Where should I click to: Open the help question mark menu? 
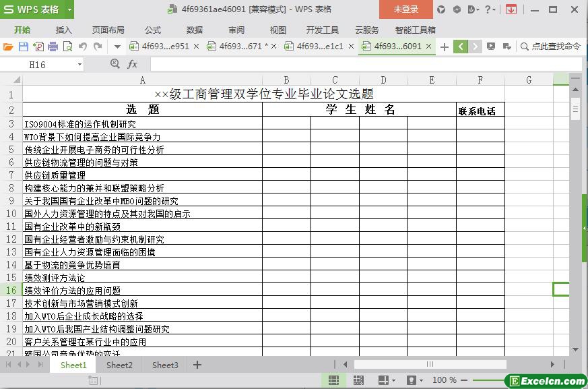coord(490,9)
